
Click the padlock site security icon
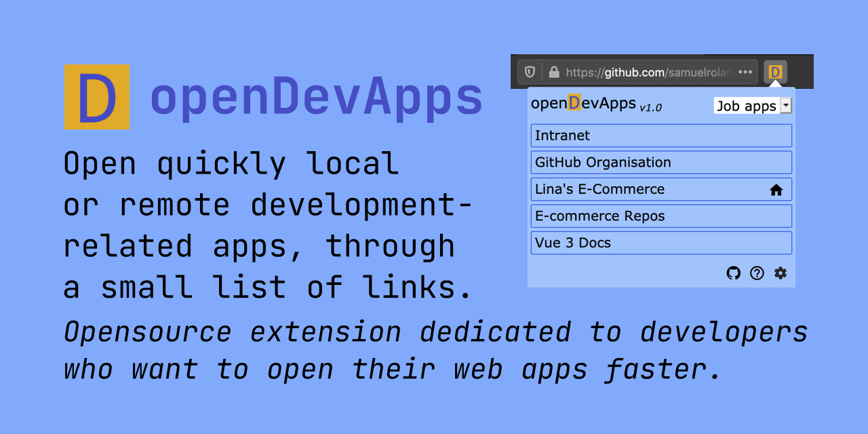point(554,72)
